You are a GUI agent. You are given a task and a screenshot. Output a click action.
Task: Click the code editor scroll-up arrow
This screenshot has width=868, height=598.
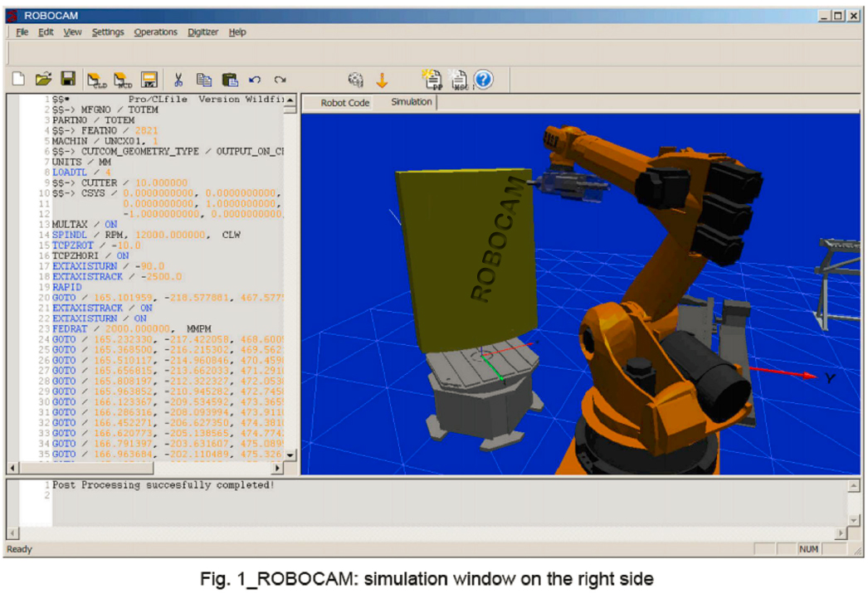[290, 100]
